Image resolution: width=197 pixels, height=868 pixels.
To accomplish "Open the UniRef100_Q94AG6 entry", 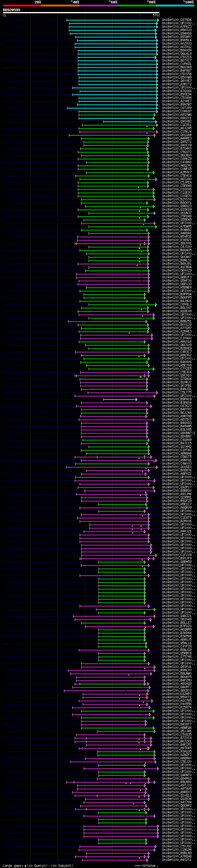I will coord(176,34).
